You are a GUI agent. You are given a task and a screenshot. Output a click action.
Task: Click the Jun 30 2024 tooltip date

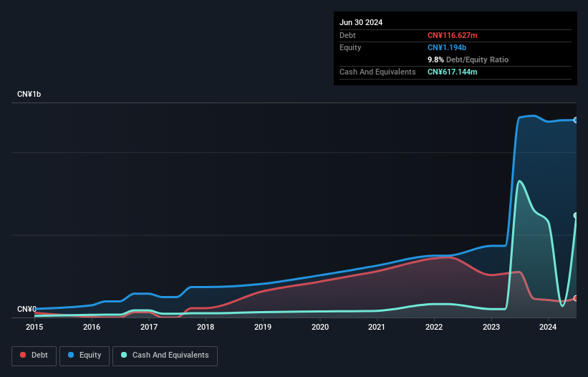(361, 22)
